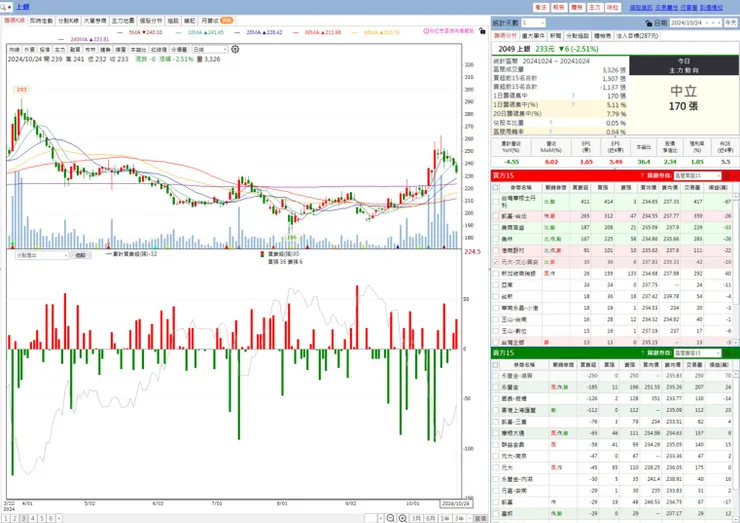Check the 亞東 row checkbox
The height and width of the screenshot is (523, 740).
point(496,285)
